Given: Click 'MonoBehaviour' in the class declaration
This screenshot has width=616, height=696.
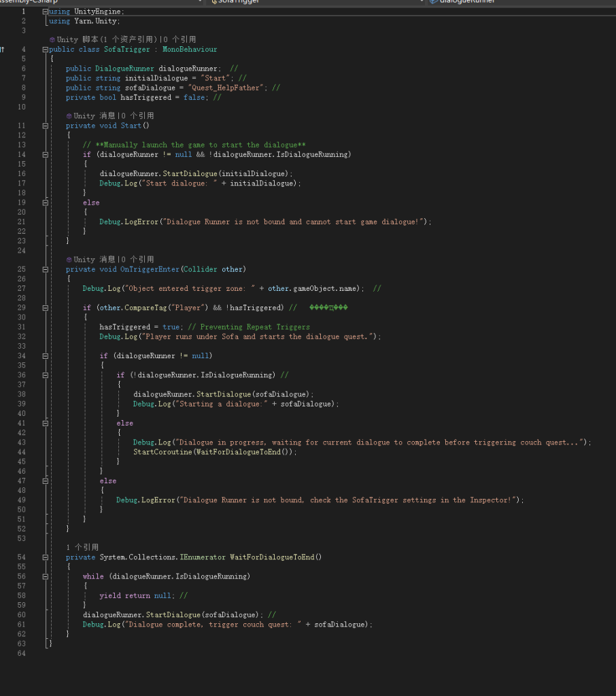Looking at the screenshot, I should 190,49.
